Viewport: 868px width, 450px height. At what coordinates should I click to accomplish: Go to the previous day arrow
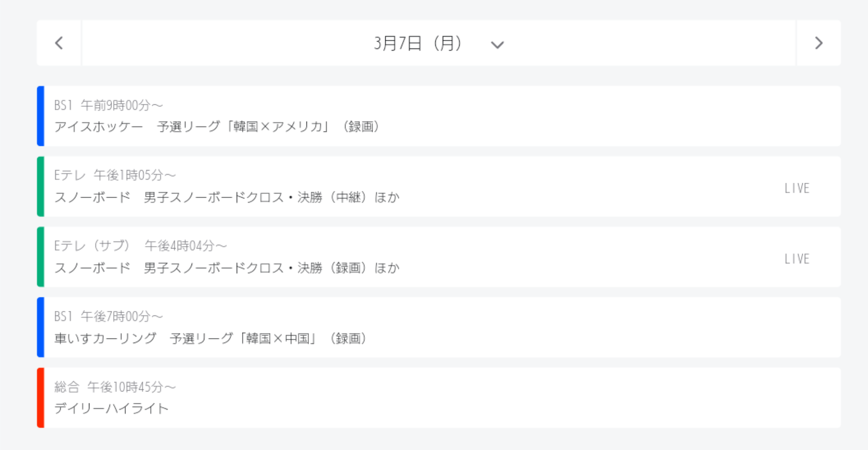tap(59, 43)
